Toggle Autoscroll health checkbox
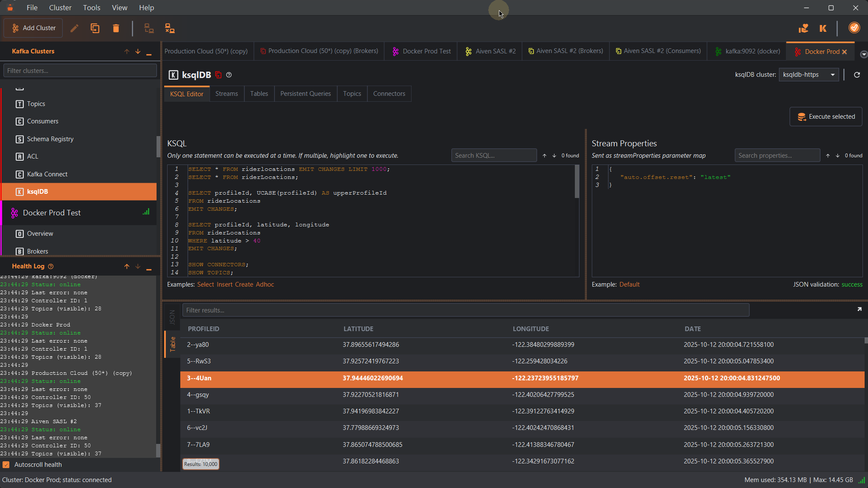This screenshot has height=488, width=868. (x=6, y=464)
